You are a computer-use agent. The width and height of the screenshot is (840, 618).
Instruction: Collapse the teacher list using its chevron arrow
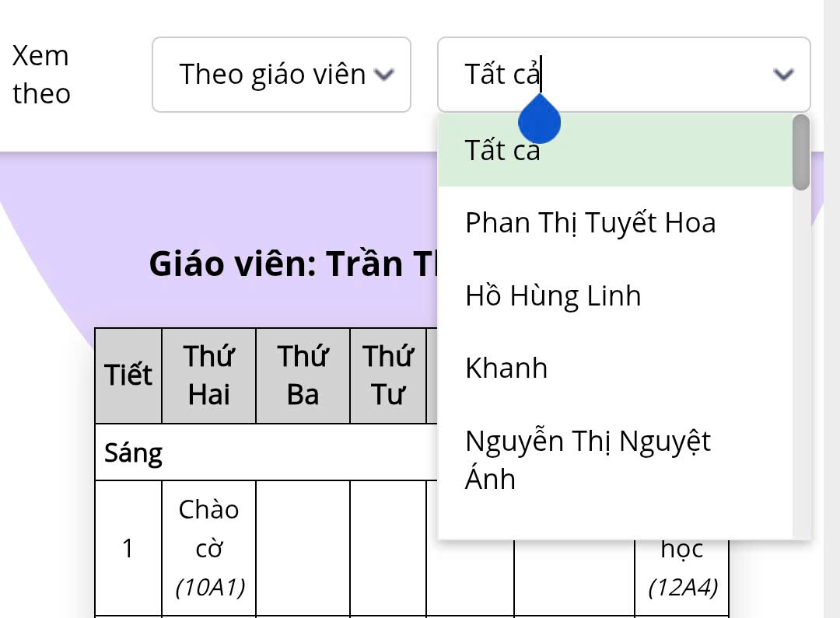783,75
